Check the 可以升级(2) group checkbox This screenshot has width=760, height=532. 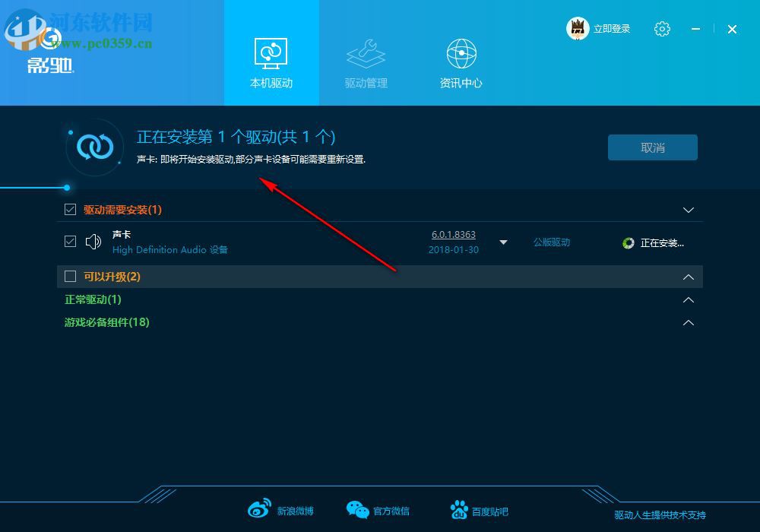tap(70, 277)
